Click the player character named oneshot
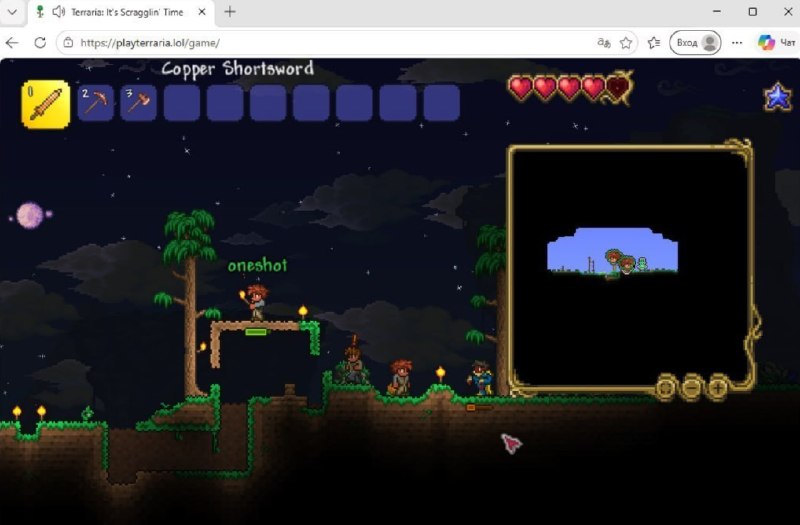Viewport: 800px width, 525px height. [255, 302]
